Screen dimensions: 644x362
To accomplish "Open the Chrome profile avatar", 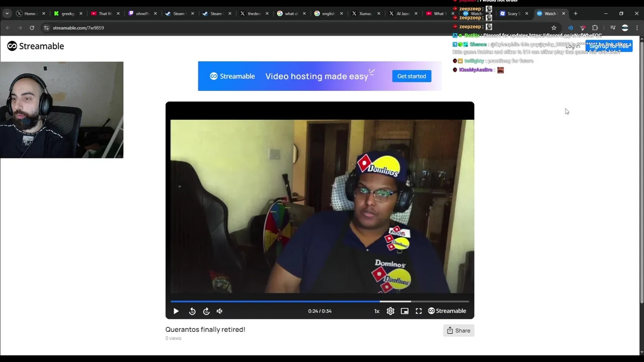I will (x=625, y=28).
